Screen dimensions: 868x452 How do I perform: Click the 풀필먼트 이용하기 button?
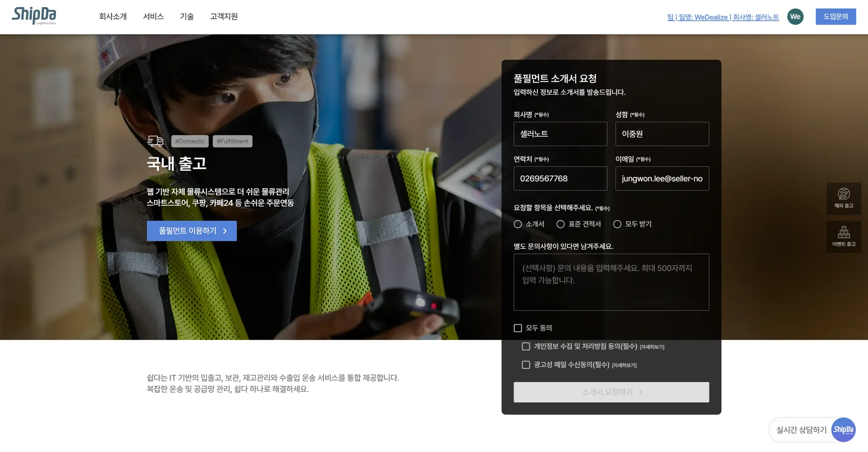point(192,231)
